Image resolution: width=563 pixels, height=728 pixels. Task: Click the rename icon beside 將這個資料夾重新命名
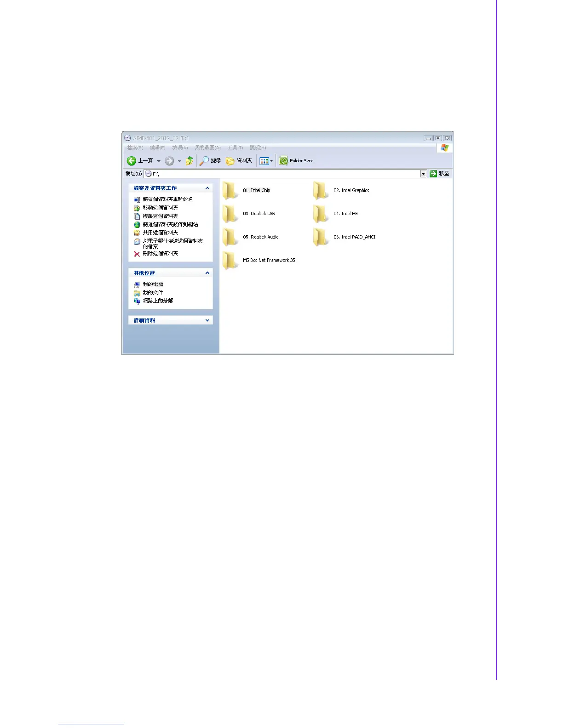[x=137, y=199]
